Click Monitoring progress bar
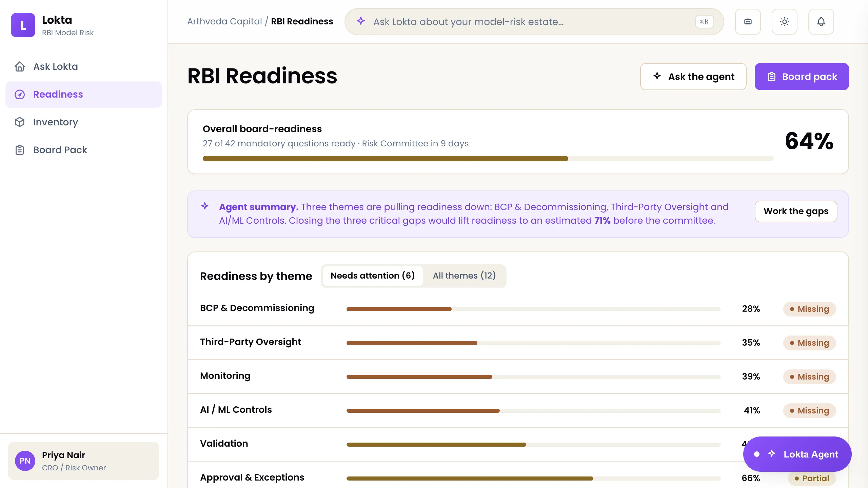 tap(533, 377)
